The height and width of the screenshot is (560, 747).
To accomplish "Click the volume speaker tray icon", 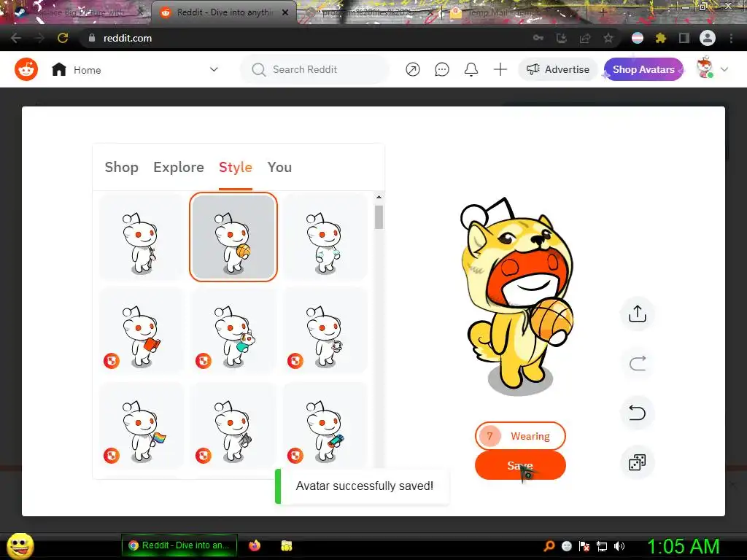I will [619, 546].
